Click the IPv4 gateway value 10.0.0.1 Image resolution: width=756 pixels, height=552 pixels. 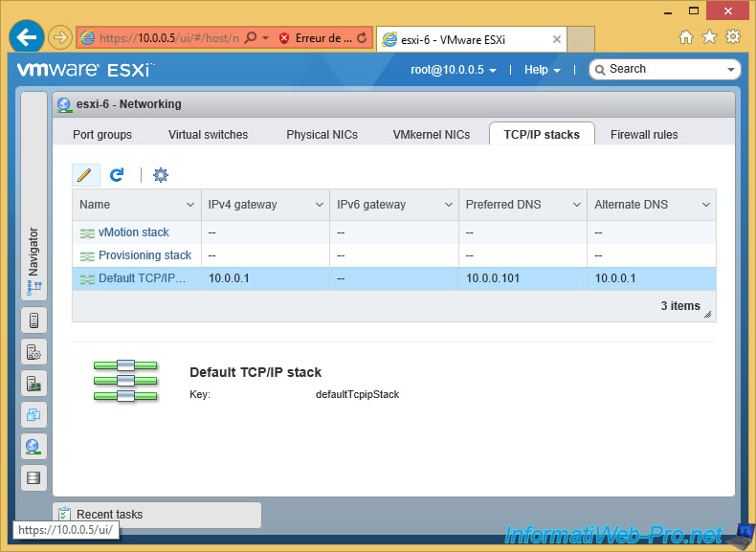(229, 278)
